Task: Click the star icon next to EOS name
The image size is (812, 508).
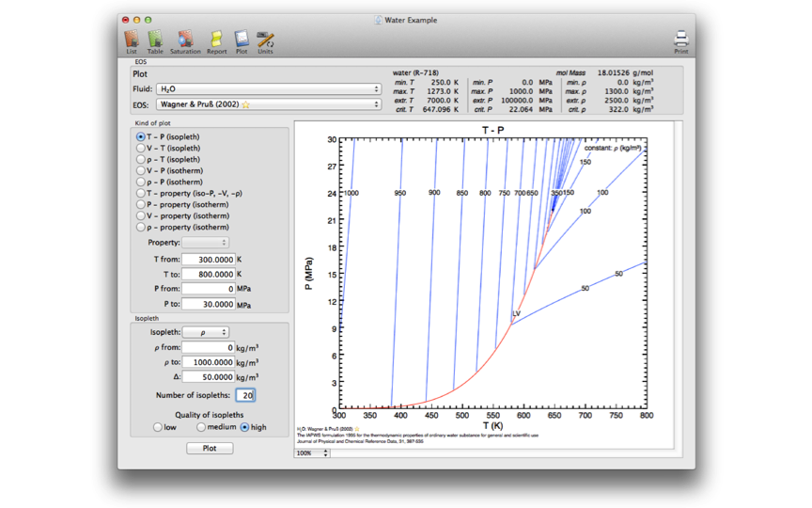Action: [246, 105]
